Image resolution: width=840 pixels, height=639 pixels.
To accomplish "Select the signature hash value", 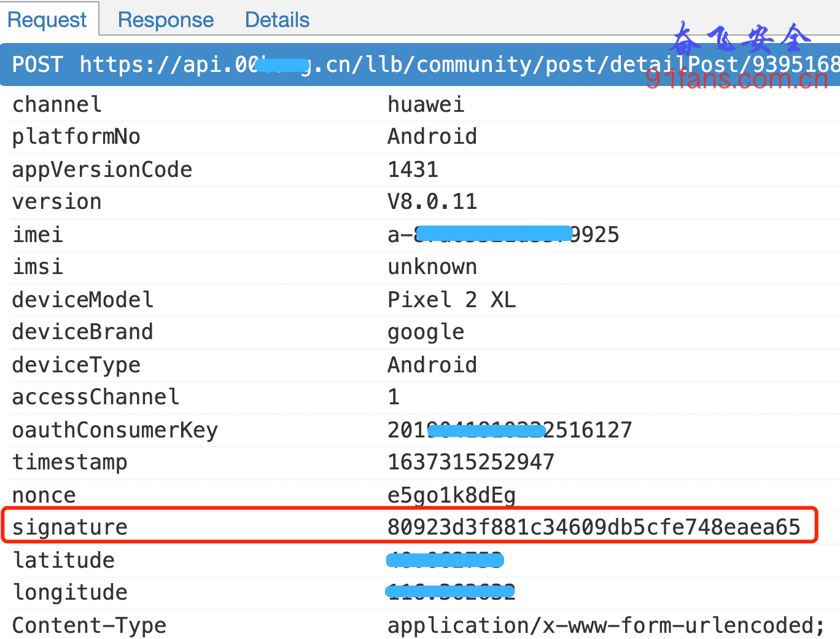I will click(594, 527).
